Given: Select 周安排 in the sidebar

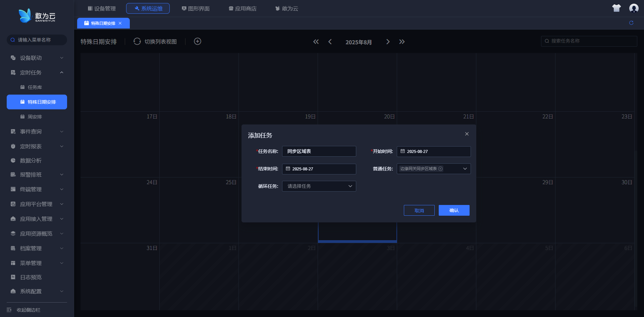Looking at the screenshot, I should (35, 117).
